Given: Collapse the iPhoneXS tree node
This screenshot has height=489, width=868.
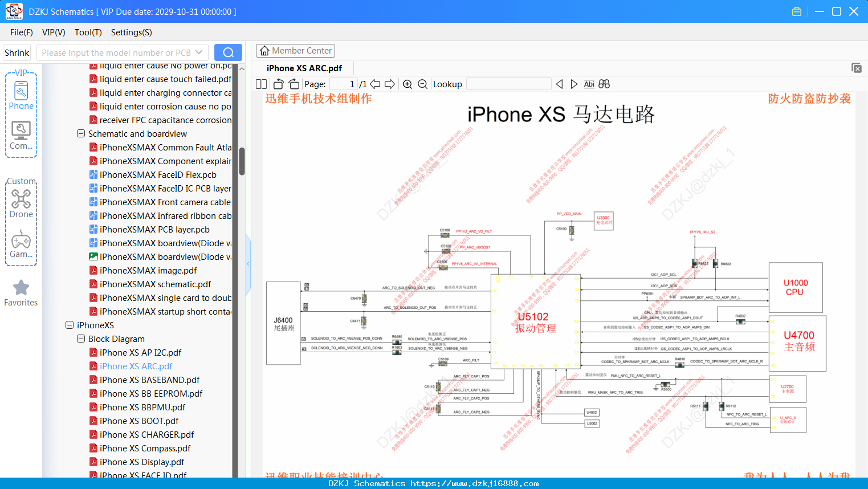Looking at the screenshot, I should click(x=70, y=325).
